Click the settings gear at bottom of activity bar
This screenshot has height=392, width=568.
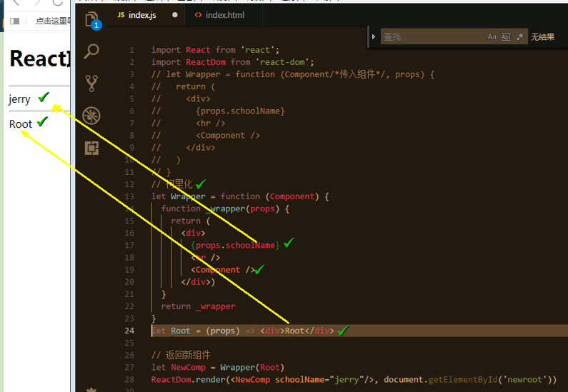tap(91, 388)
